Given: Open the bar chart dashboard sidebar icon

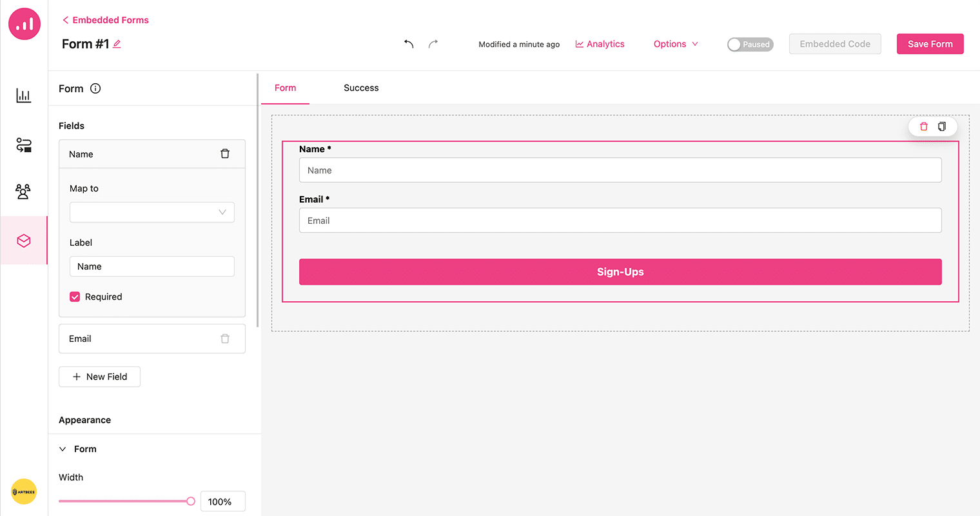Looking at the screenshot, I should click(x=24, y=96).
